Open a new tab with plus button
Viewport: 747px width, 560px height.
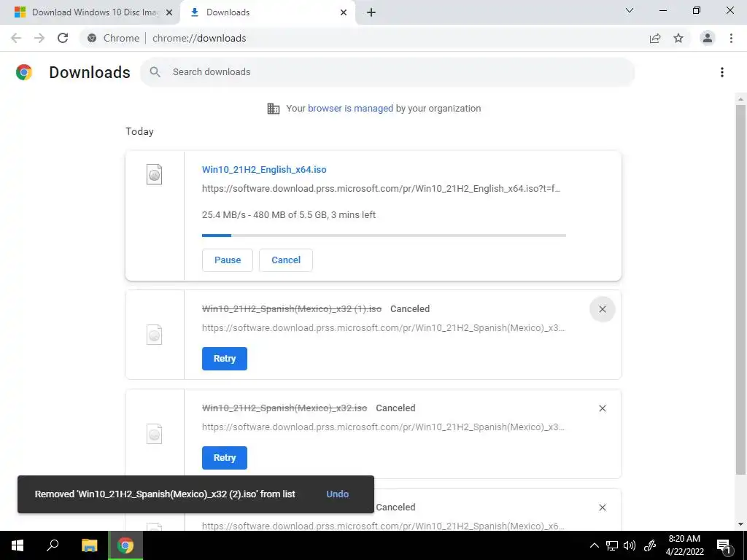[371, 12]
